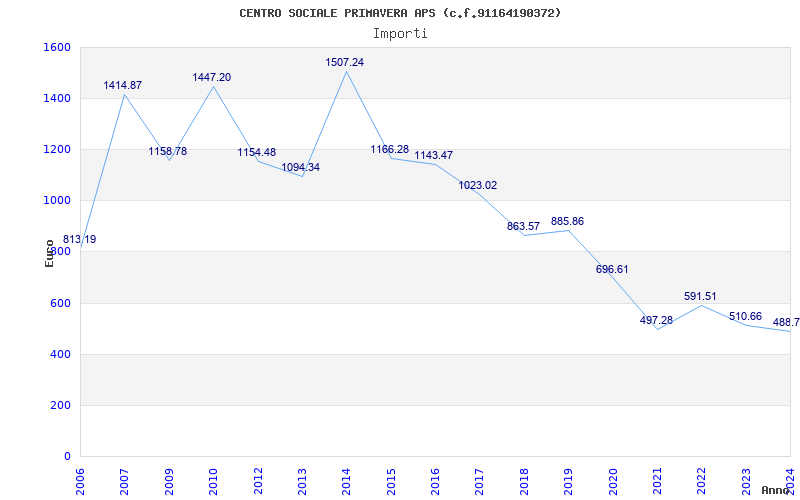Click the 1414.87 data label
Screen dimensions: 800x500
tap(122, 86)
